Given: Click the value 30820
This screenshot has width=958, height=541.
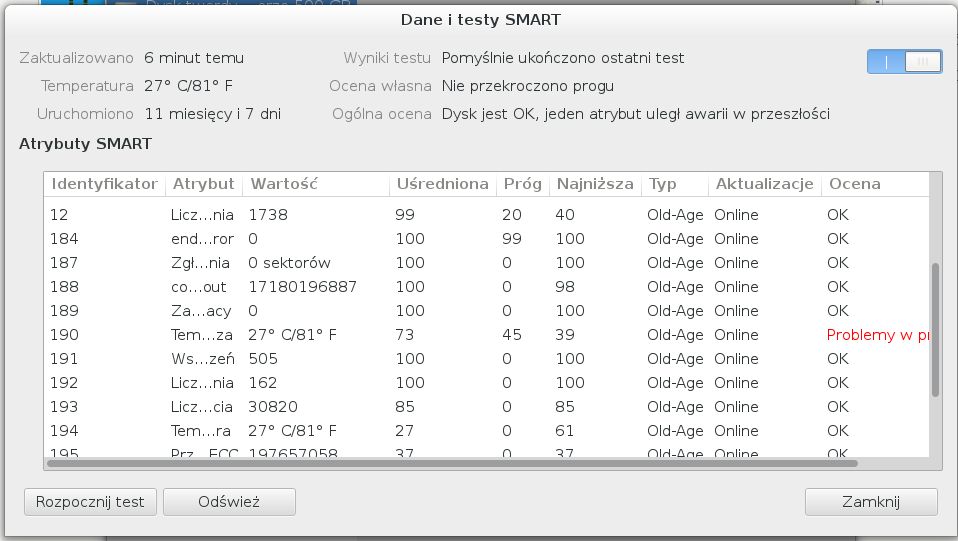Looking at the screenshot, I should pos(273,407).
